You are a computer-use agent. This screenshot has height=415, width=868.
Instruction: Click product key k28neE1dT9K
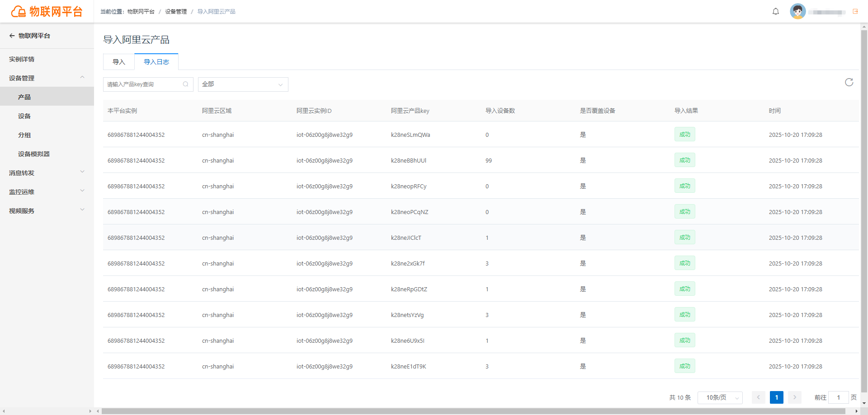[409, 367]
